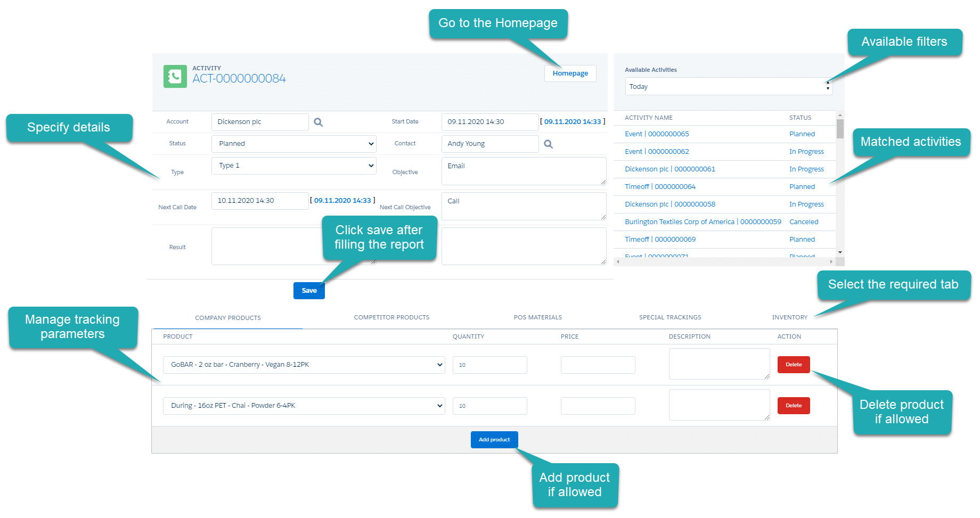This screenshot has width=980, height=518.
Task: Open the POS Materials tab
Action: [537, 317]
